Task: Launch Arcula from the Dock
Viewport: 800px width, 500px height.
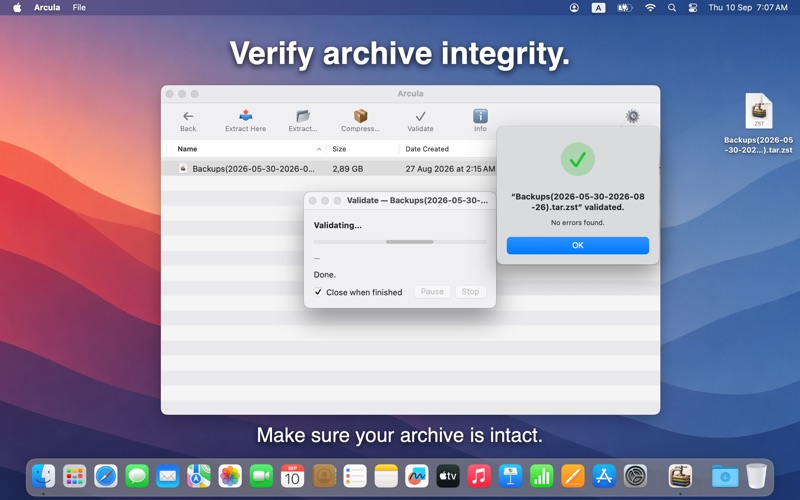Action: pos(680,477)
